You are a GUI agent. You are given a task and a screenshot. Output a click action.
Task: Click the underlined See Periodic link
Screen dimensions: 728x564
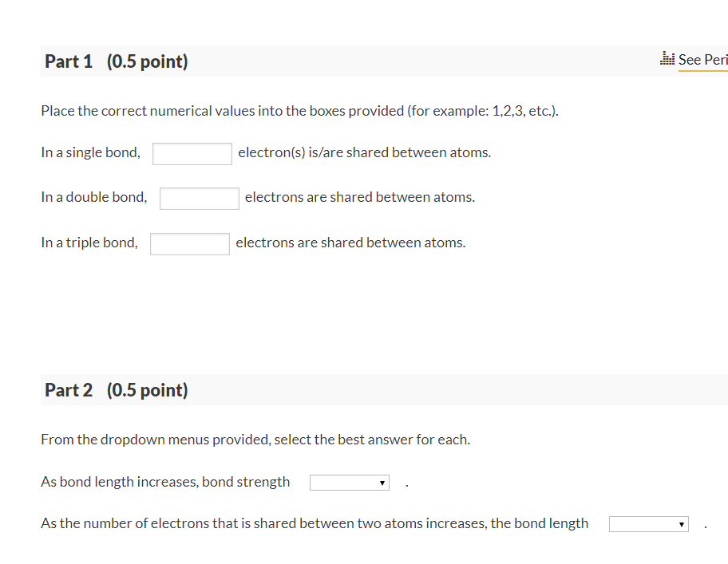tap(701, 59)
